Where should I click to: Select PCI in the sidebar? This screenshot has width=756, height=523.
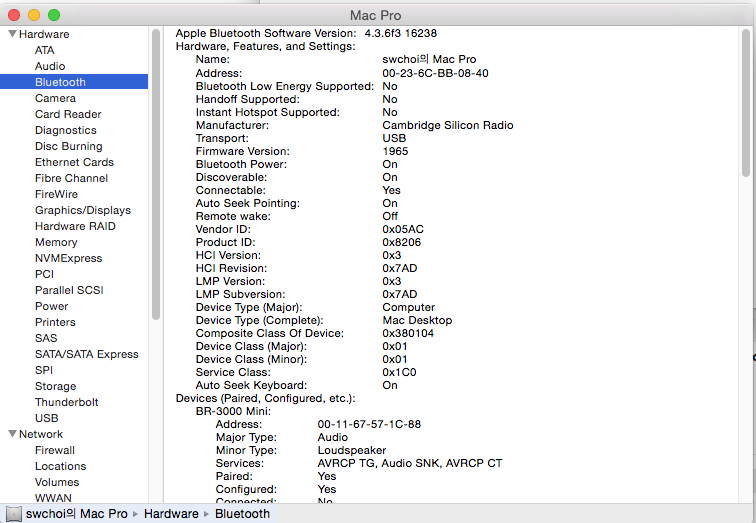44,274
